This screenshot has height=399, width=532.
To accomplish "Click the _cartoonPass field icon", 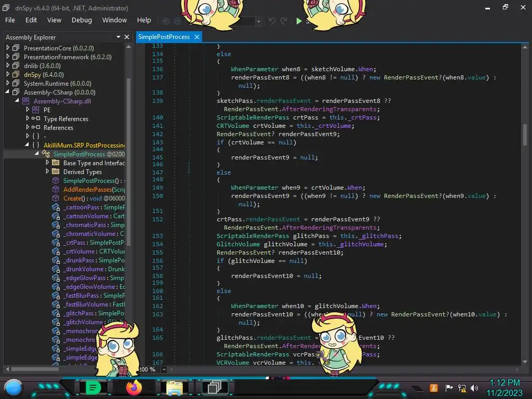I will pos(56,207).
